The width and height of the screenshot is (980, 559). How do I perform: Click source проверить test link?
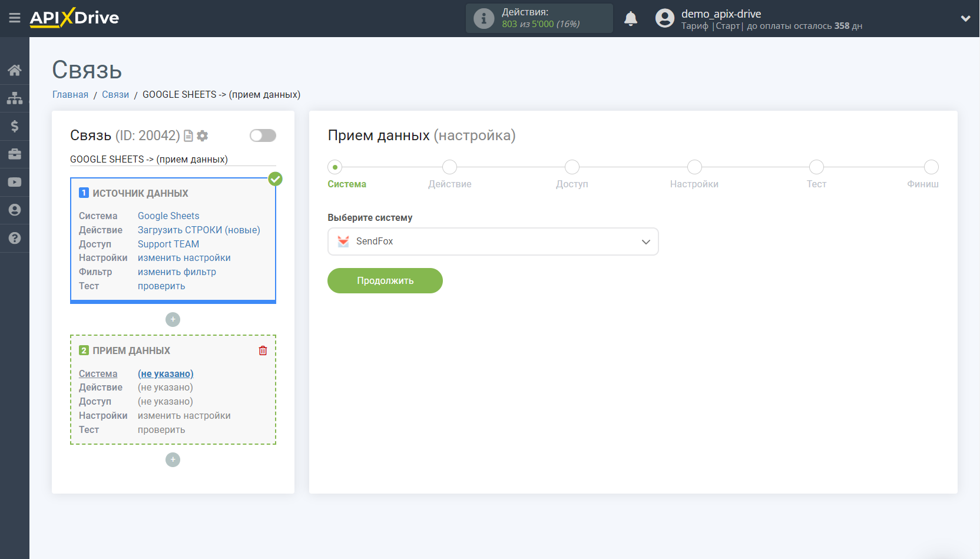click(x=161, y=286)
